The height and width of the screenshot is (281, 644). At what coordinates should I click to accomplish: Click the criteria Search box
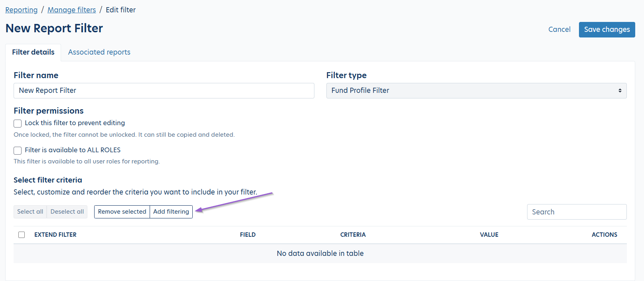[x=577, y=212]
